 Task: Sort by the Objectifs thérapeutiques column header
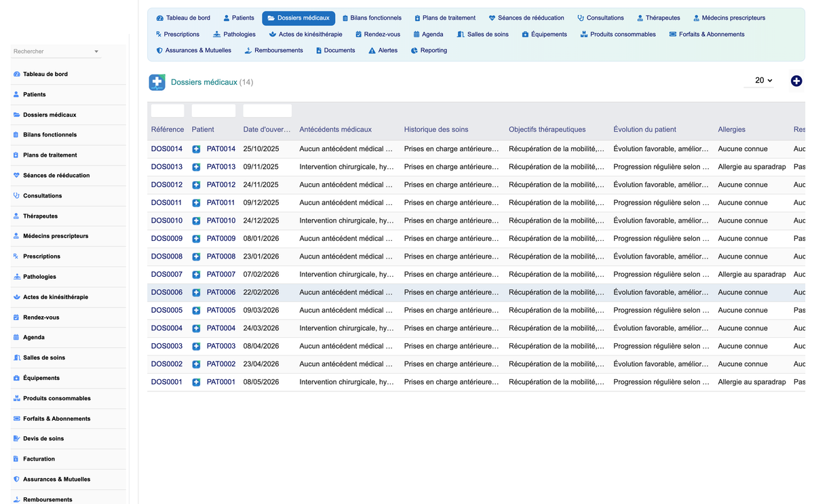point(547,130)
